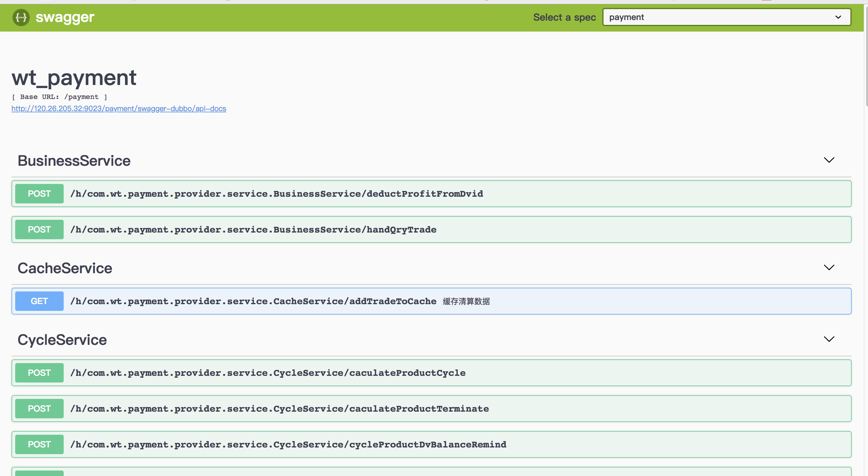Click the BusinessService section heading
This screenshot has height=476, width=868.
point(74,161)
